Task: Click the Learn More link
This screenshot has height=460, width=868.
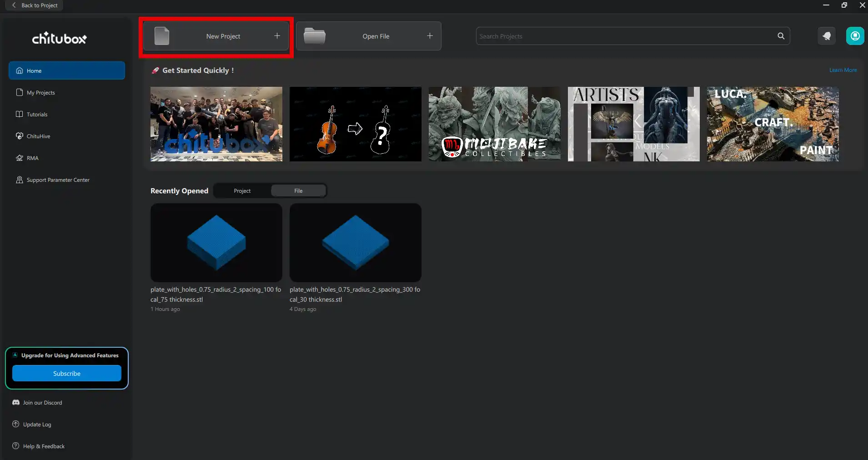Action: point(843,70)
